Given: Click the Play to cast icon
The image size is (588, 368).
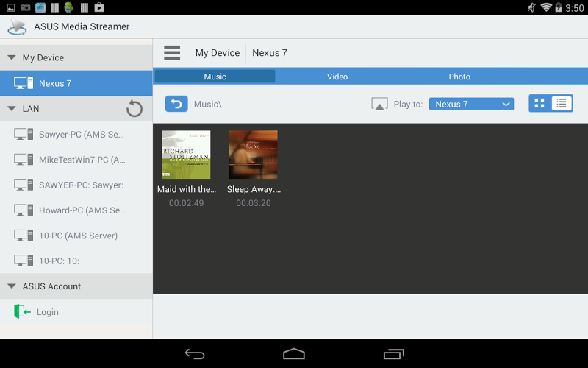Looking at the screenshot, I should pyautogui.click(x=379, y=104).
